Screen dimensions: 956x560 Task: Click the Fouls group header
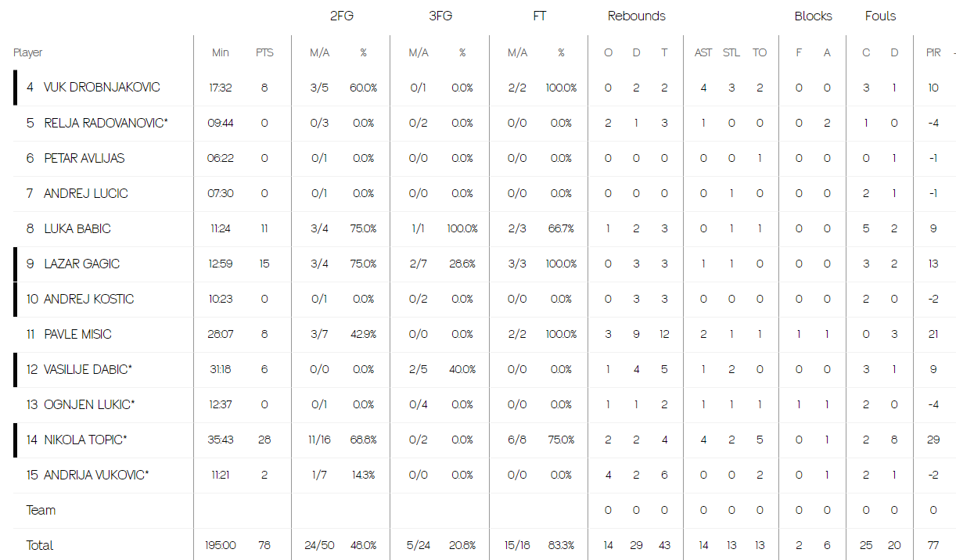[x=881, y=16]
